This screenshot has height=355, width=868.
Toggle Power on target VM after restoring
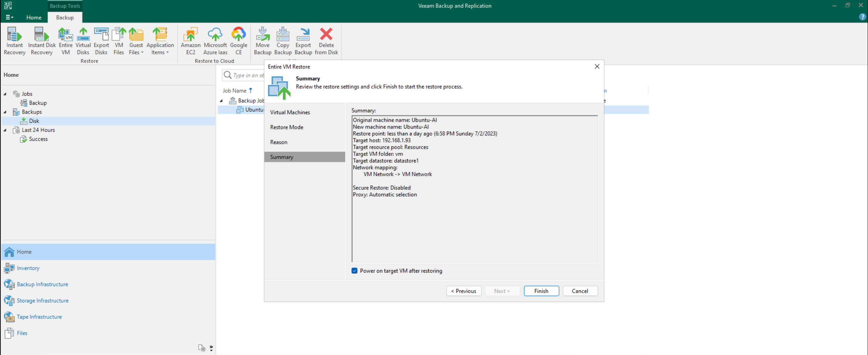point(354,271)
